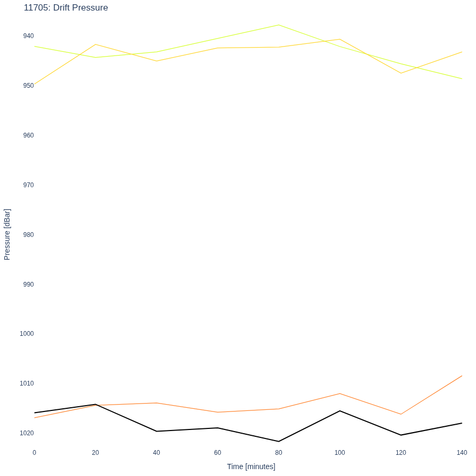Click the 20 x-axis tick label
476x476 pixels.
coord(95,453)
